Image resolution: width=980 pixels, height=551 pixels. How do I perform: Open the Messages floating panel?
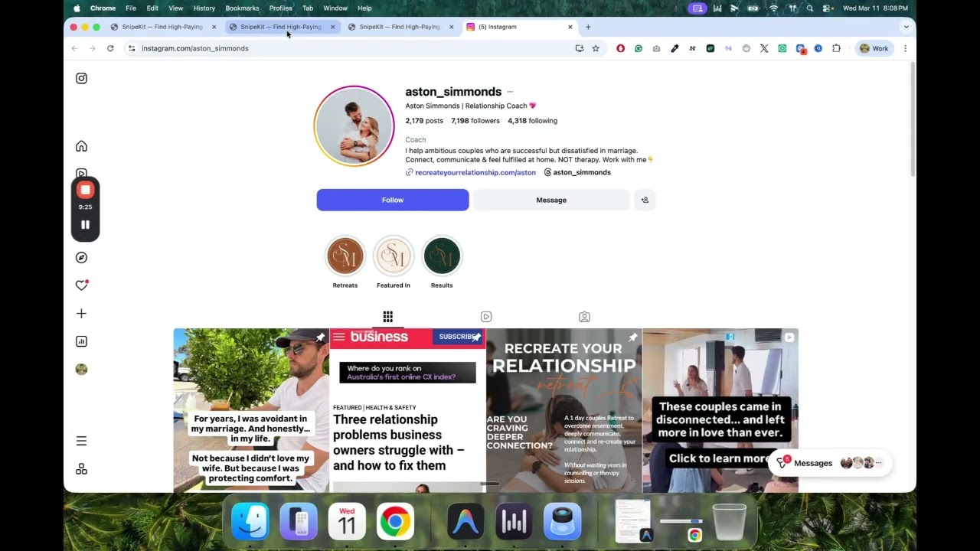tap(830, 463)
